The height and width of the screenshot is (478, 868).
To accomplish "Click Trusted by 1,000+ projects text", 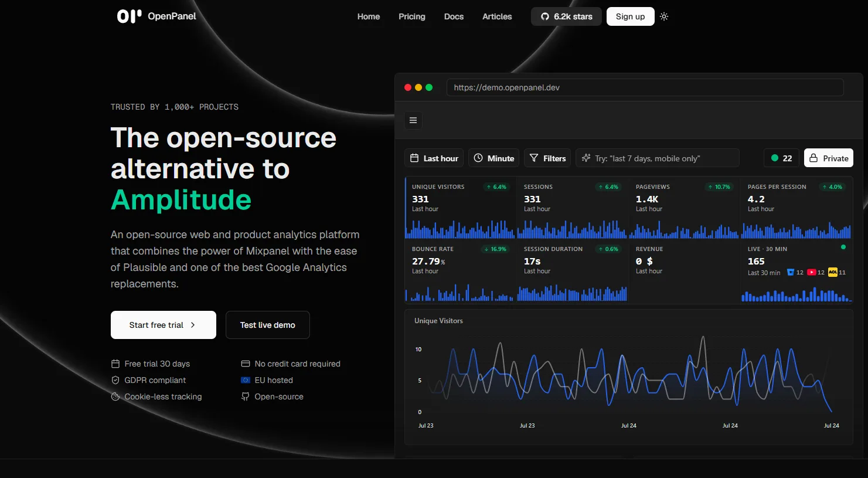I will (x=175, y=107).
